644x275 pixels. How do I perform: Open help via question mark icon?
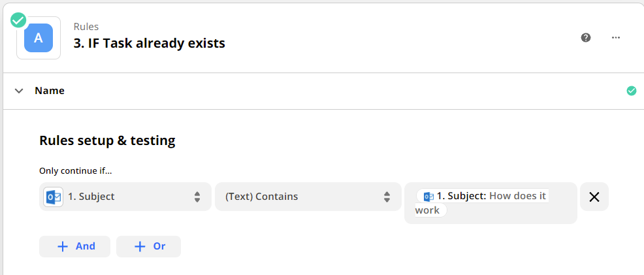(x=586, y=38)
